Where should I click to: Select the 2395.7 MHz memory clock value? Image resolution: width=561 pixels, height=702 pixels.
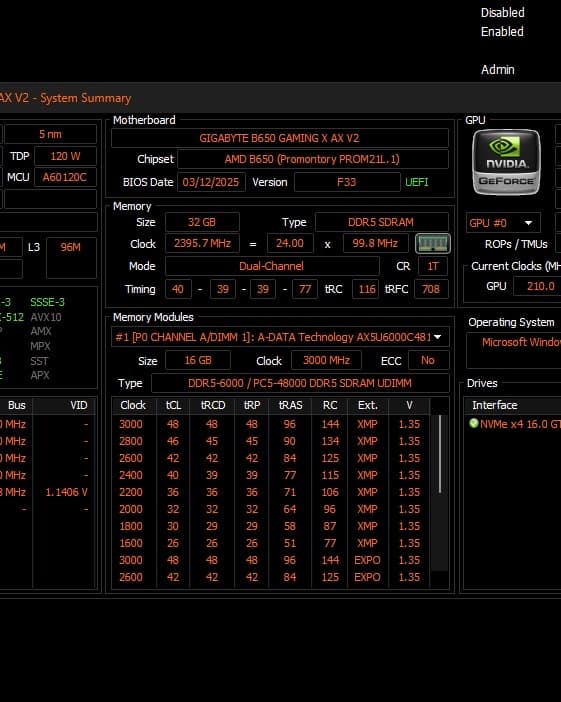[202, 243]
